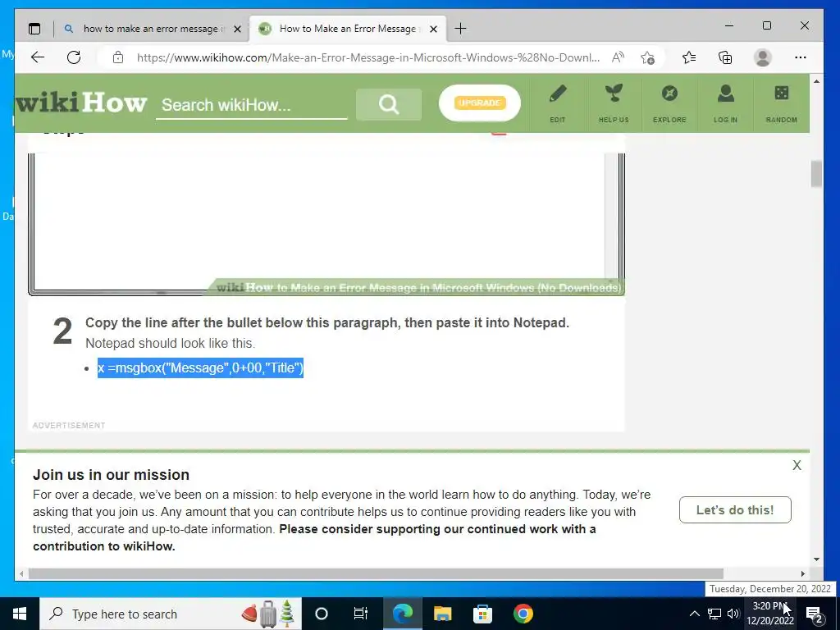The width and height of the screenshot is (840, 630).
Task: Click the horizontal scroll right arrow
Action: click(802, 573)
